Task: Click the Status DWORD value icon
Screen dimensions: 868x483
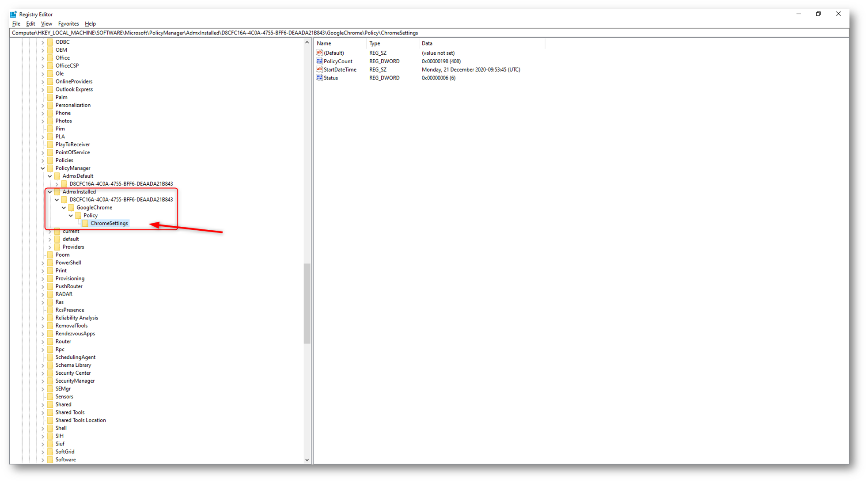Action: pyautogui.click(x=319, y=78)
